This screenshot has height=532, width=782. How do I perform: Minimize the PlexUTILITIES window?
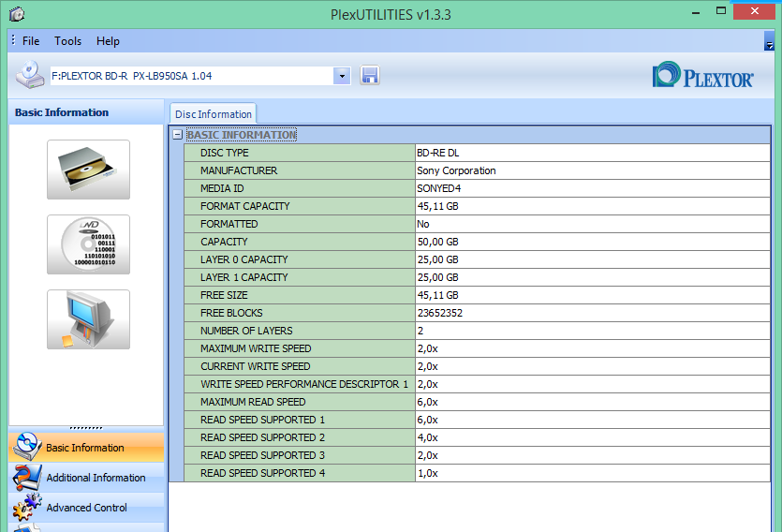coord(696,12)
